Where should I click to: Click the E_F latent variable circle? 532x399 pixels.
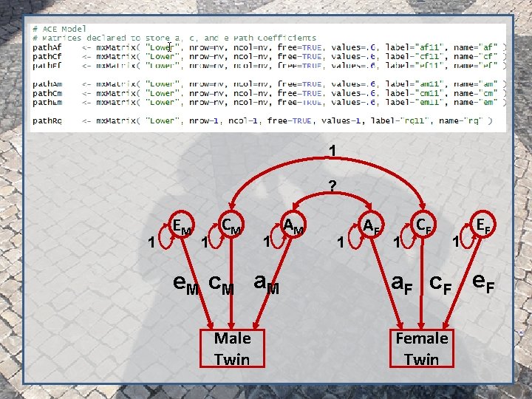482,225
